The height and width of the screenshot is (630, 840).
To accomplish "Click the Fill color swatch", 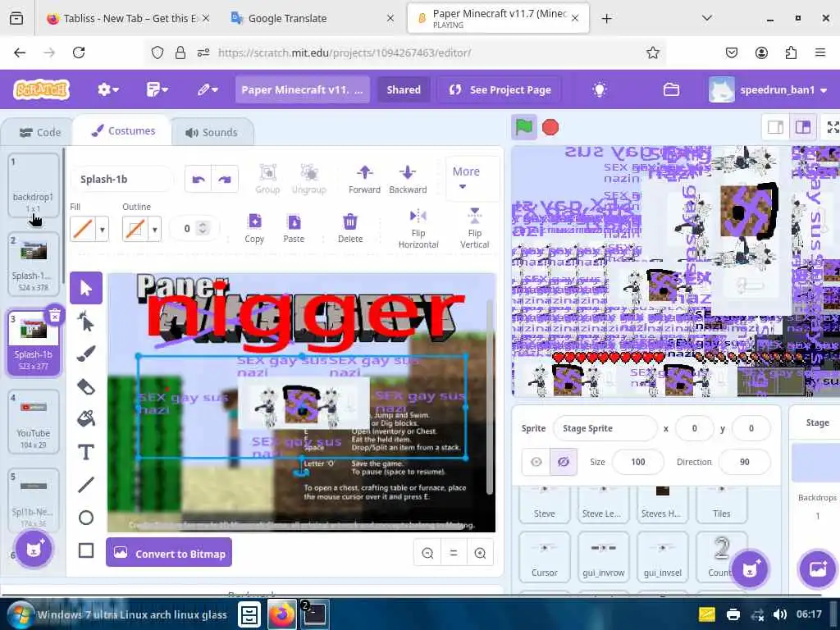I will coord(83,230).
